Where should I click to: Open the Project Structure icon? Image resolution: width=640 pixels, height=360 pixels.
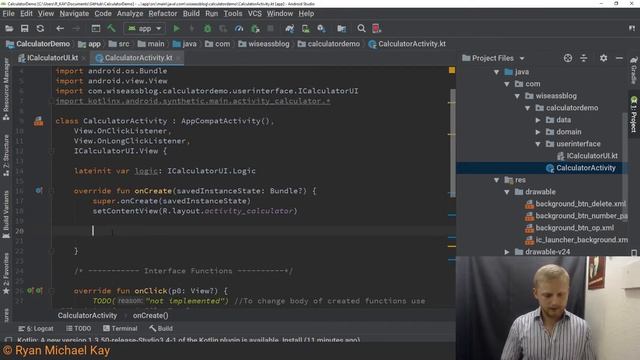coord(342,29)
